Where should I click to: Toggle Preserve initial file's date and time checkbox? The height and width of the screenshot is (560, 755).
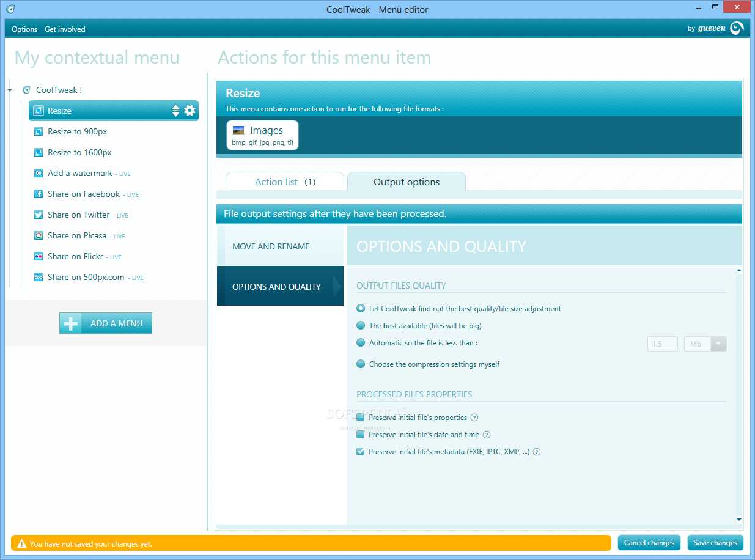click(x=361, y=435)
